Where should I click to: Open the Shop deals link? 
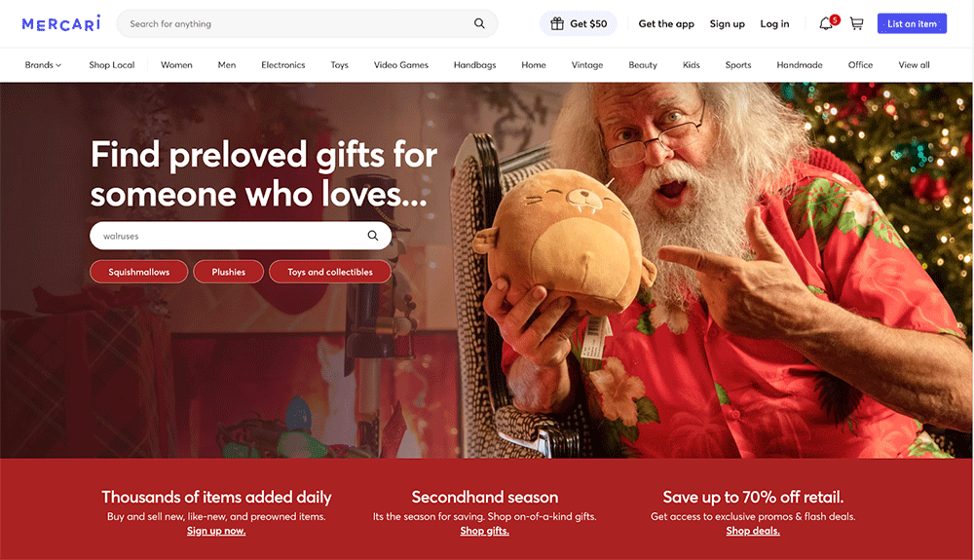click(753, 531)
